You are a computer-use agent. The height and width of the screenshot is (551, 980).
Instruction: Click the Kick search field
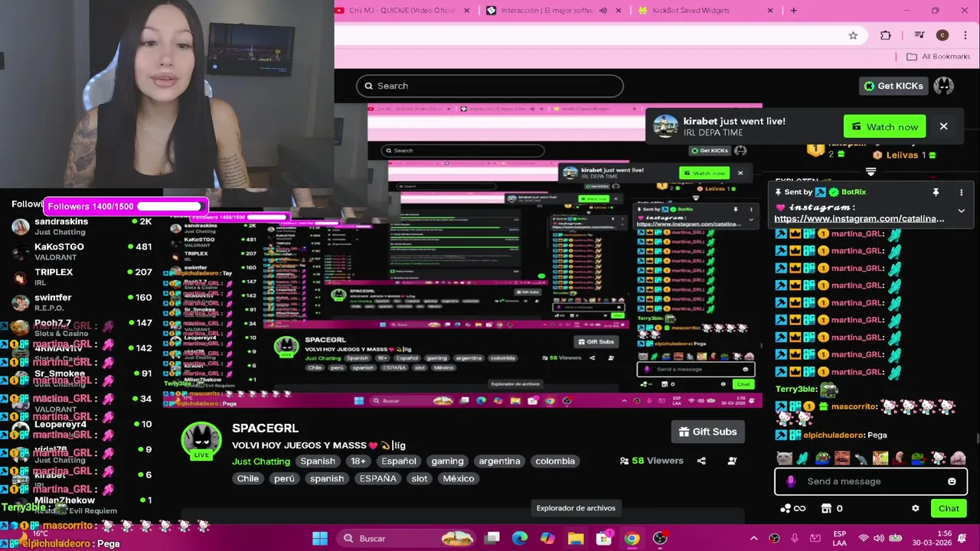point(490,86)
